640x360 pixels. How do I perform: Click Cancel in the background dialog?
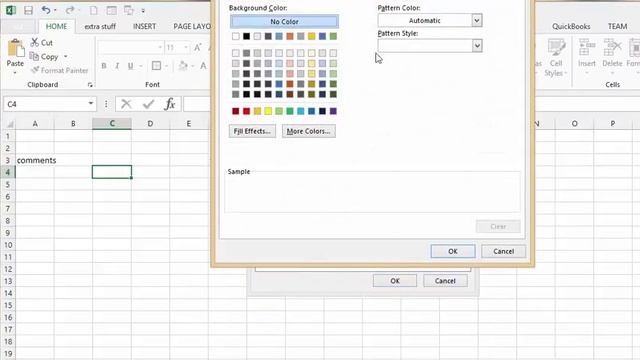pos(445,281)
